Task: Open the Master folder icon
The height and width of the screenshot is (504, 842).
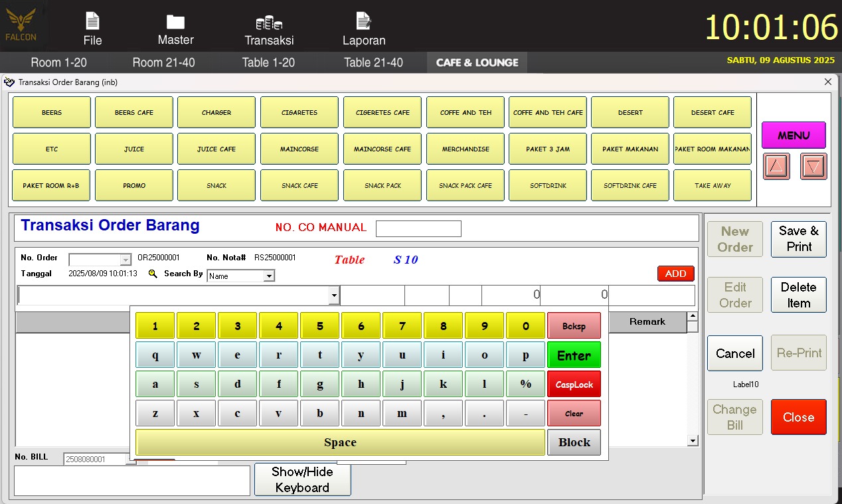Action: pos(175,22)
